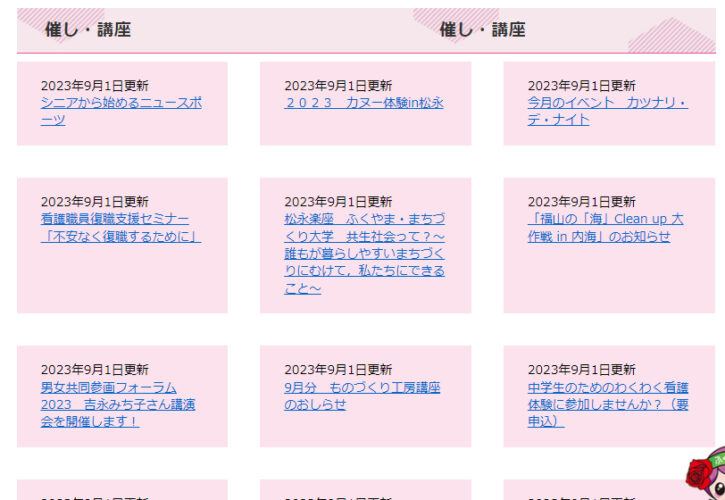725x500 pixels.
Task: Click the date above the カツナリ・デ・ナイト link
Action: 581,86
